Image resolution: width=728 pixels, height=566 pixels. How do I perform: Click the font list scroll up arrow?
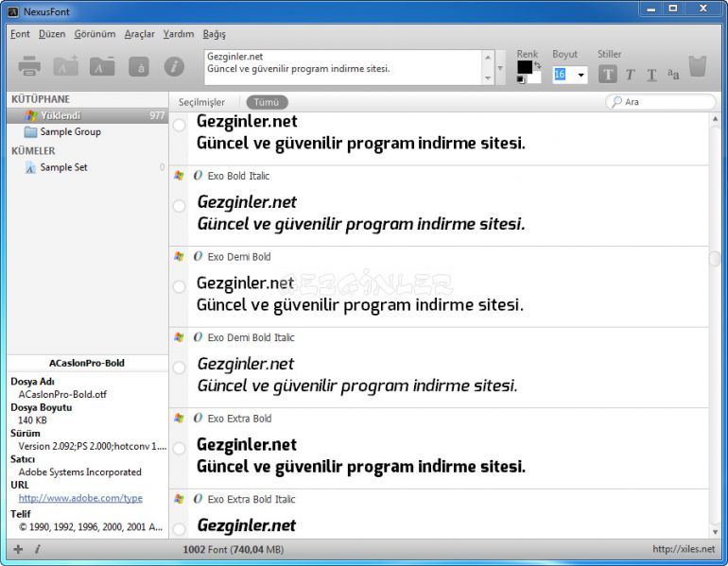coord(715,119)
